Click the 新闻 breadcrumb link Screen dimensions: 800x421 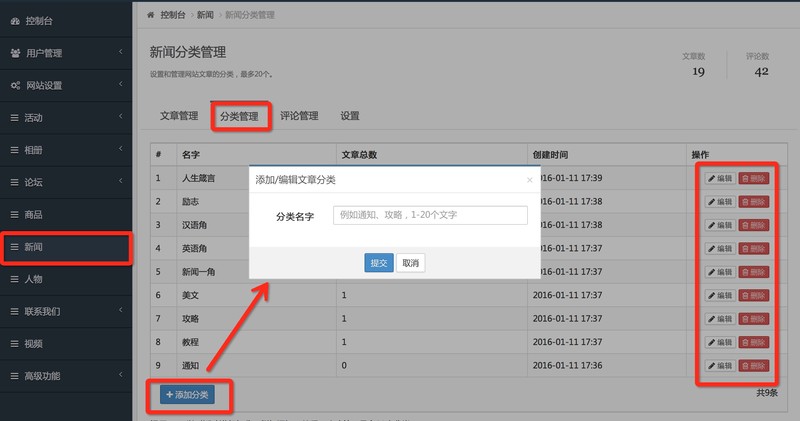click(205, 15)
